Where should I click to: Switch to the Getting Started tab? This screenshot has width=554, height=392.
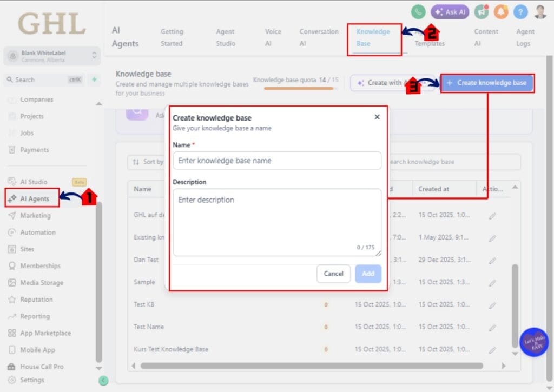click(x=172, y=37)
